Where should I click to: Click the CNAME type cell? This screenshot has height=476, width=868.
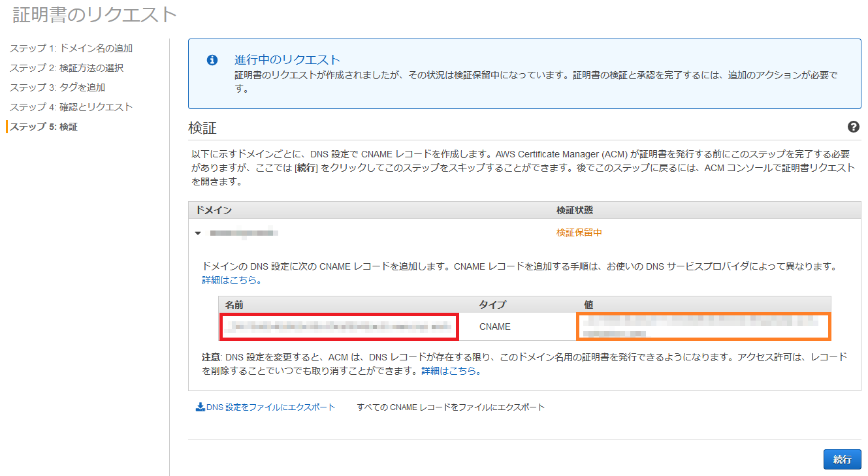pyautogui.click(x=495, y=326)
